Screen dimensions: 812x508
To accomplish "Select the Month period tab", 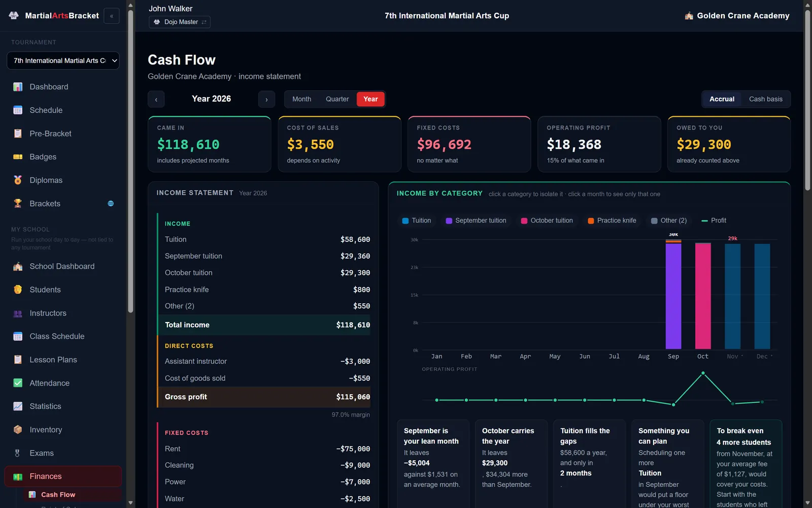I will [x=301, y=99].
